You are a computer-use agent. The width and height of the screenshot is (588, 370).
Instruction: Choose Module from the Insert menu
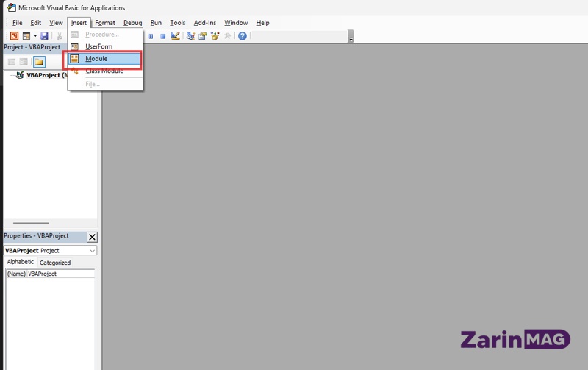[x=104, y=59]
